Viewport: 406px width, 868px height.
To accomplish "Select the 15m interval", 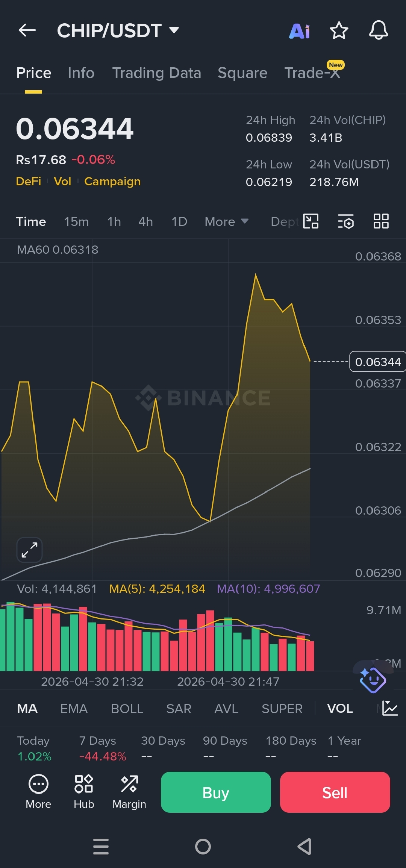I will pyautogui.click(x=76, y=221).
